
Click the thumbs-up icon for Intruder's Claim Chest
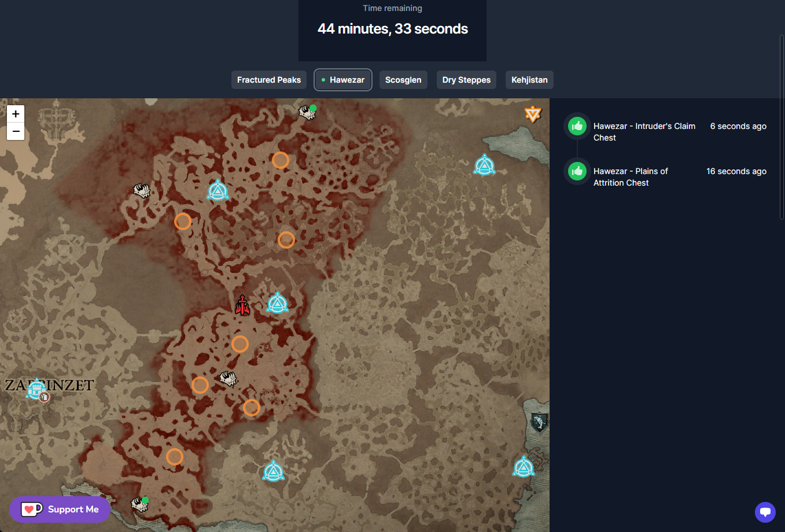point(577,126)
